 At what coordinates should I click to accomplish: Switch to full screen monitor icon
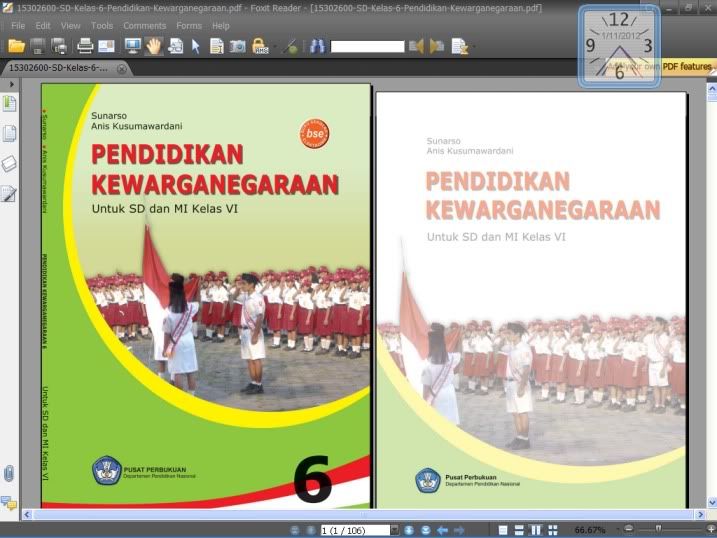click(x=132, y=46)
